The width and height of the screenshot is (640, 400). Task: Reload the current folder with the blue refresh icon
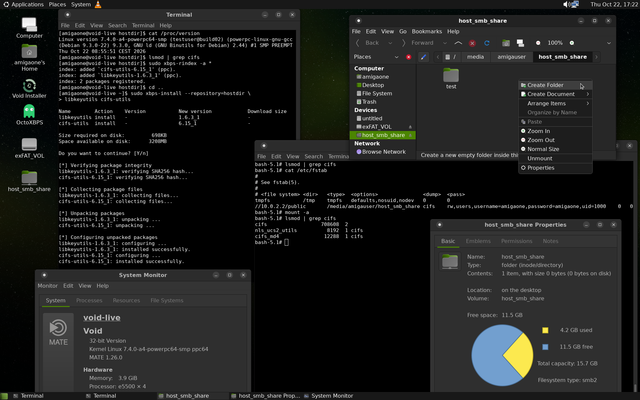[x=487, y=43]
